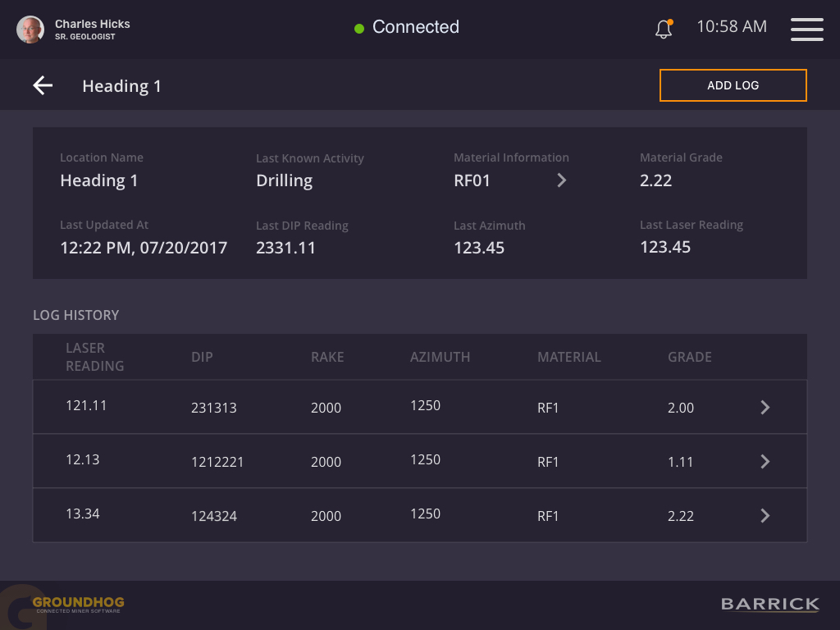The image size is (840, 630).
Task: Click the Groundhog logo in footer
Action: [x=77, y=605]
